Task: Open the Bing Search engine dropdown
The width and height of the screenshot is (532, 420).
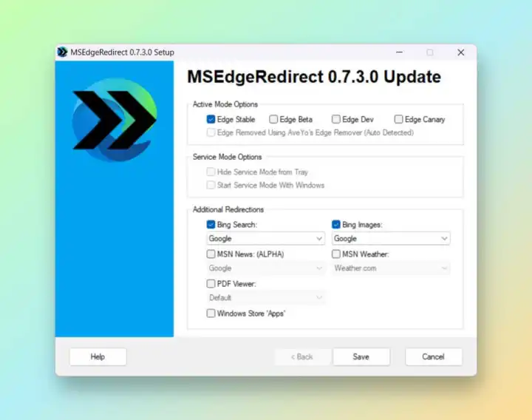Action: click(266, 239)
